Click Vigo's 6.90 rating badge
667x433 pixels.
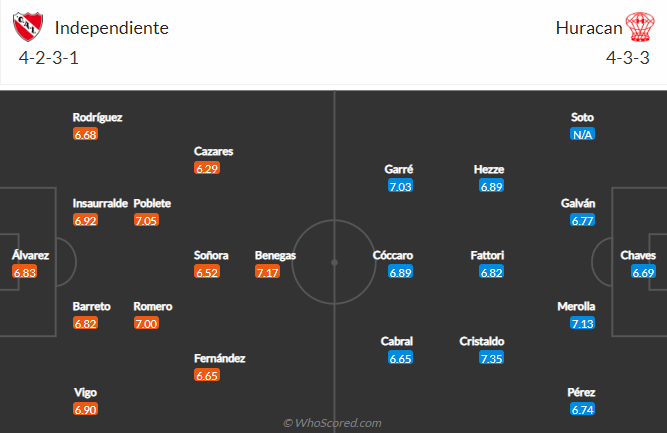[85, 409]
